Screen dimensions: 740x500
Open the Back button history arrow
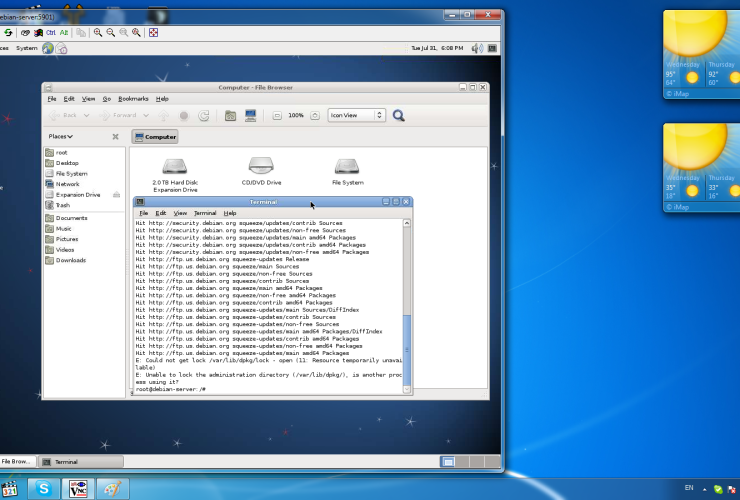pos(88,116)
